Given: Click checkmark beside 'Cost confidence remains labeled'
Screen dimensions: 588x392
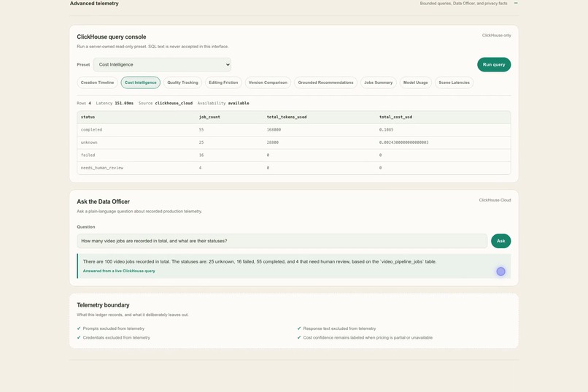Looking at the screenshot, I should [x=299, y=337].
